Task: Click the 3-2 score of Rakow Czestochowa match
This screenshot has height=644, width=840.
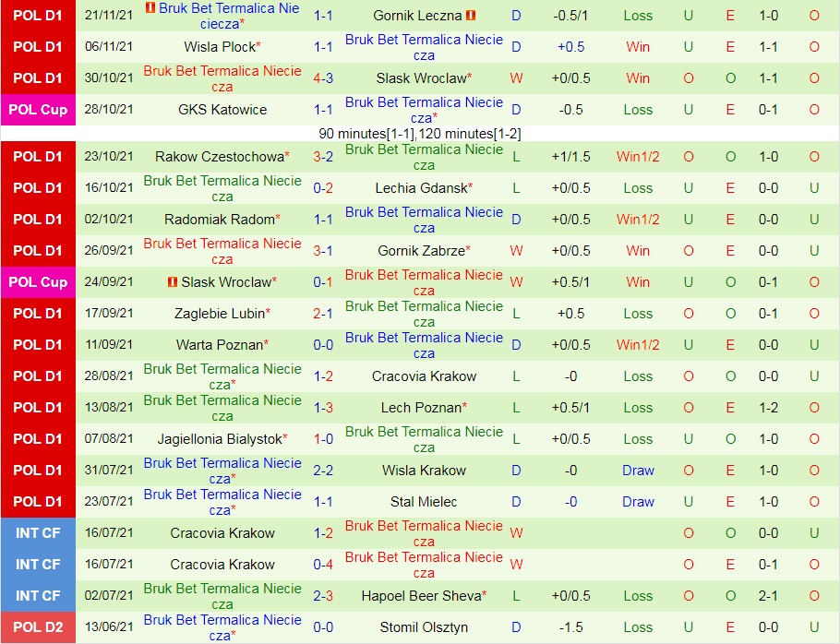Action: (x=323, y=157)
